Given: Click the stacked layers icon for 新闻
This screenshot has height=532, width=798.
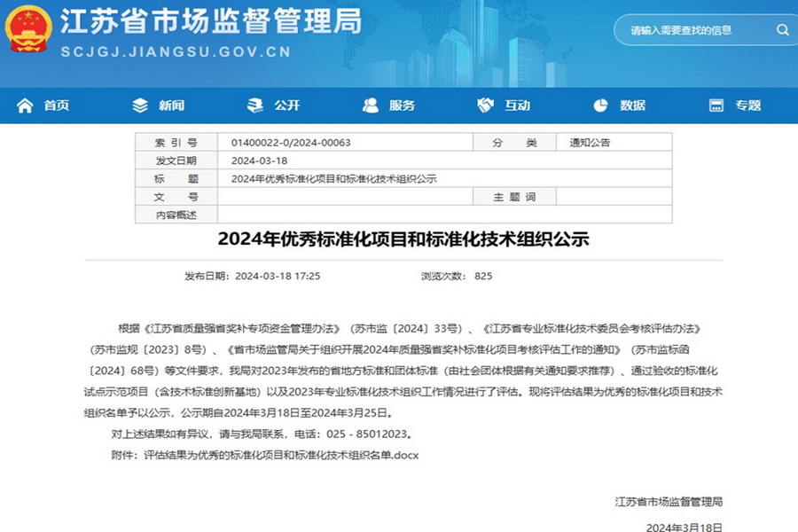Looking at the screenshot, I should 140,106.
